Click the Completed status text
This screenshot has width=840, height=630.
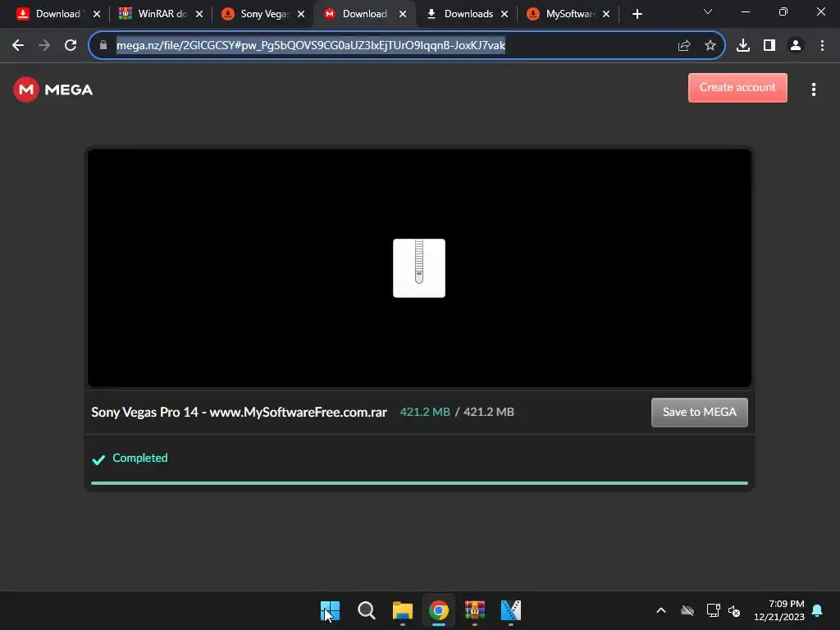[x=139, y=458]
